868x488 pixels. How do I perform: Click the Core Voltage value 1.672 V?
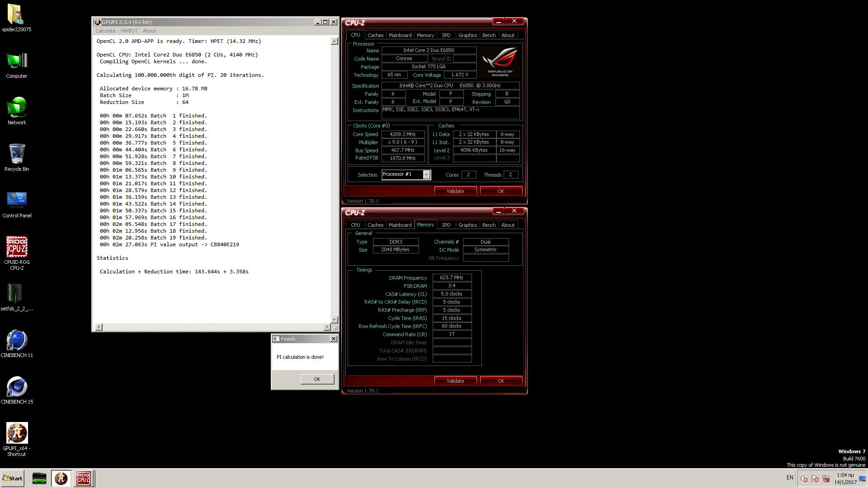(460, 75)
